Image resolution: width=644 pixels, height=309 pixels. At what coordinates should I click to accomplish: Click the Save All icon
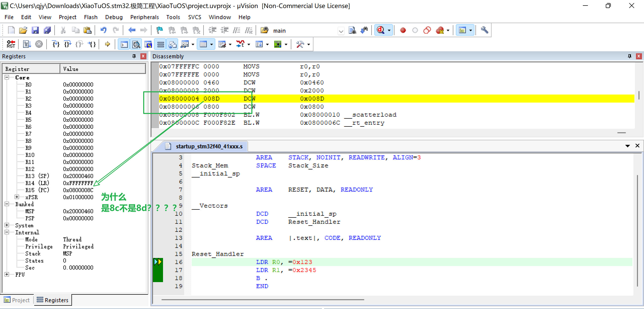(x=47, y=30)
